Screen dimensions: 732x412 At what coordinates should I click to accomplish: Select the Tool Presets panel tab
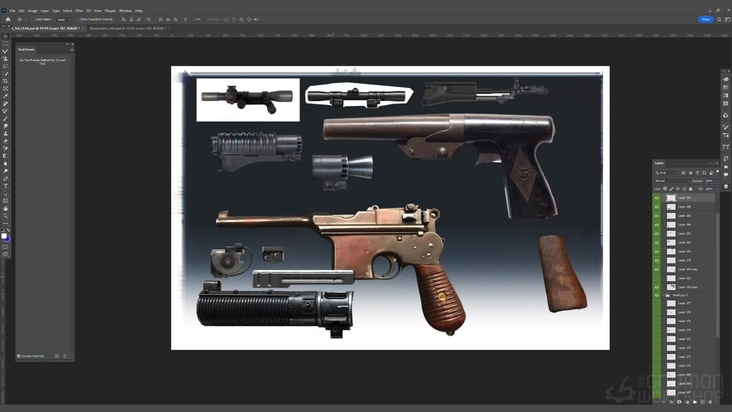click(26, 49)
